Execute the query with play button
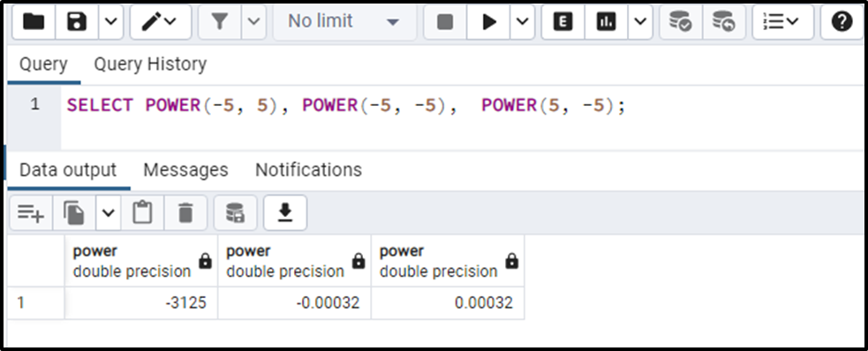The image size is (868, 351). [488, 22]
